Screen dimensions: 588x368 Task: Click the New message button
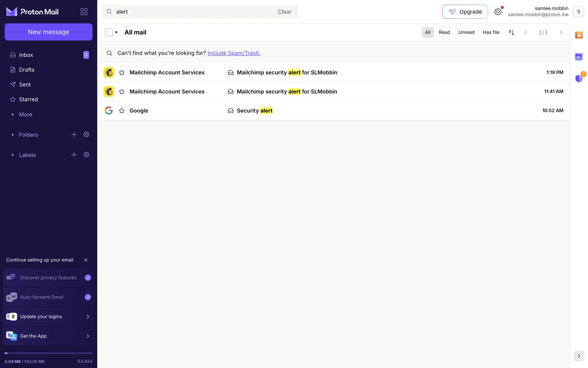click(x=48, y=32)
